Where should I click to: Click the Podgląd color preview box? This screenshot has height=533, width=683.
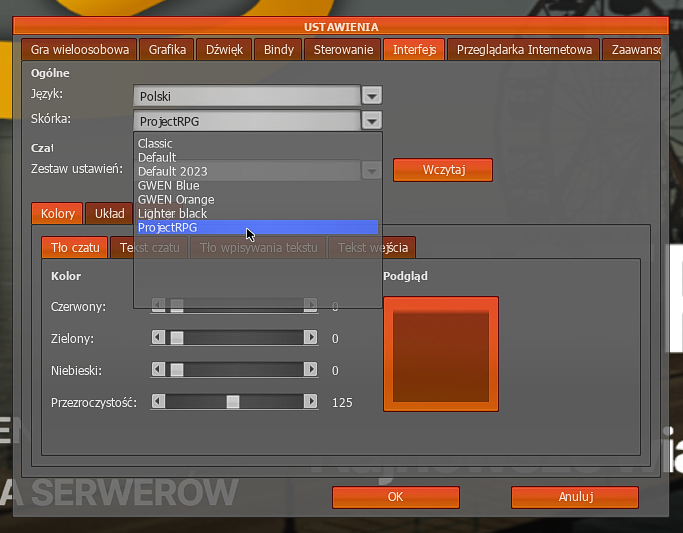441,354
